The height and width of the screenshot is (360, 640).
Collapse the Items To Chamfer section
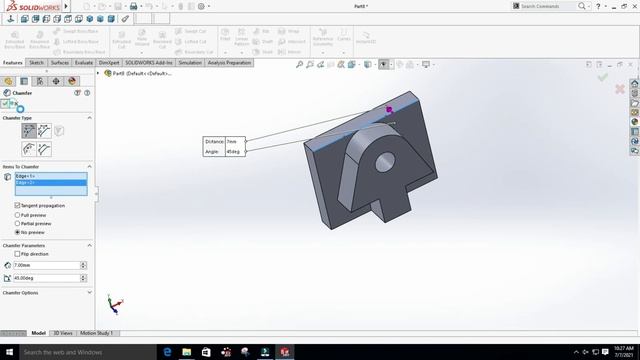point(89,167)
